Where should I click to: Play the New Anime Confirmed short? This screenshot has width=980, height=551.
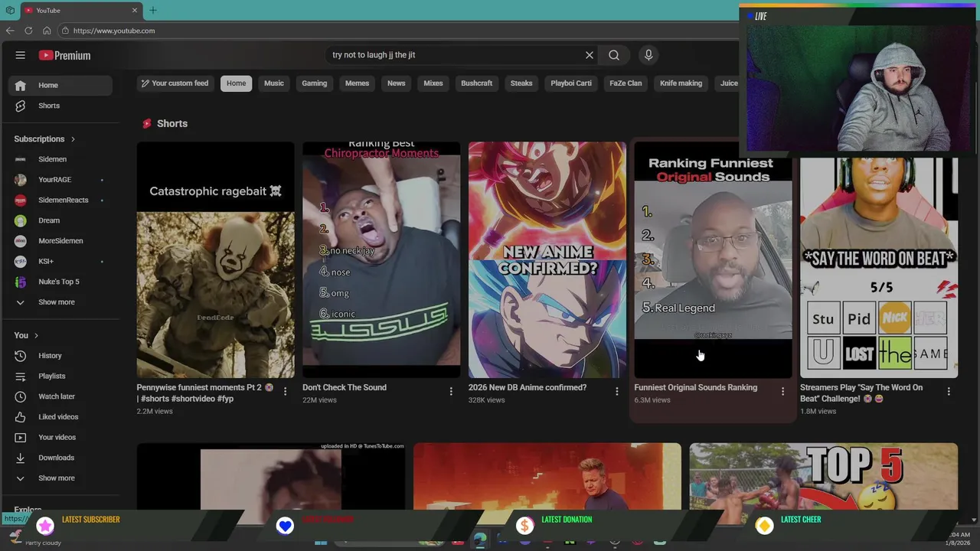(x=547, y=259)
